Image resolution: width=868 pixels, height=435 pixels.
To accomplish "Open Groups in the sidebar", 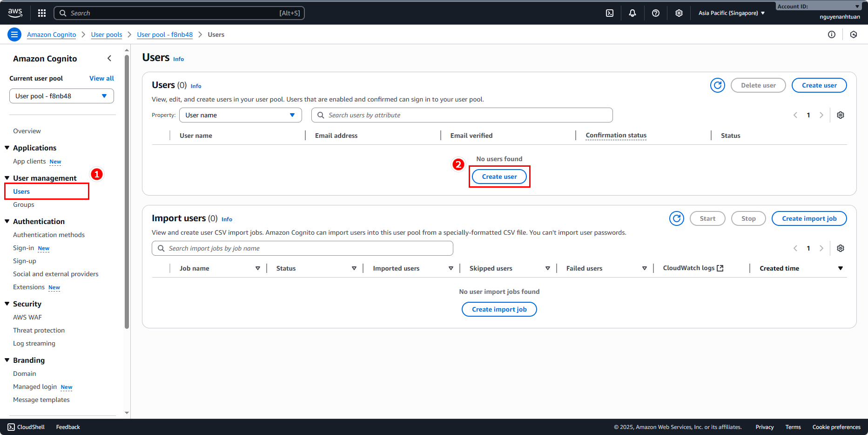I will click(x=24, y=204).
